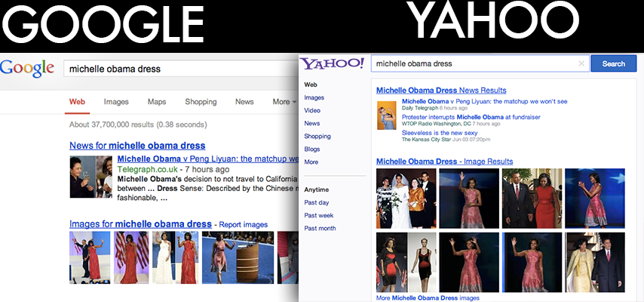Viewport: 644px width, 302px height.
Task: Open News for michelle obama dress link
Action: pyautogui.click(x=137, y=145)
